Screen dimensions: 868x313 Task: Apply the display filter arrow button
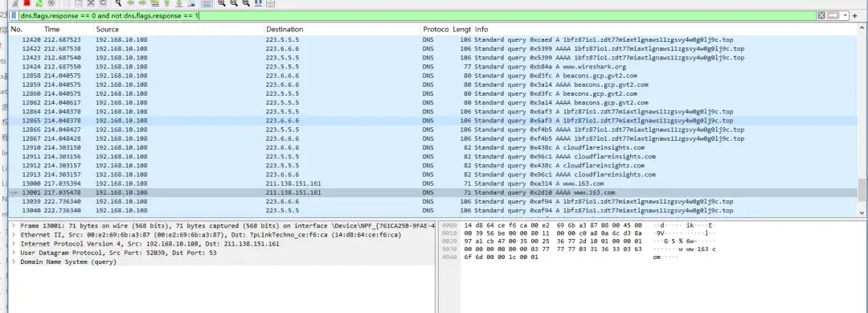(x=833, y=16)
